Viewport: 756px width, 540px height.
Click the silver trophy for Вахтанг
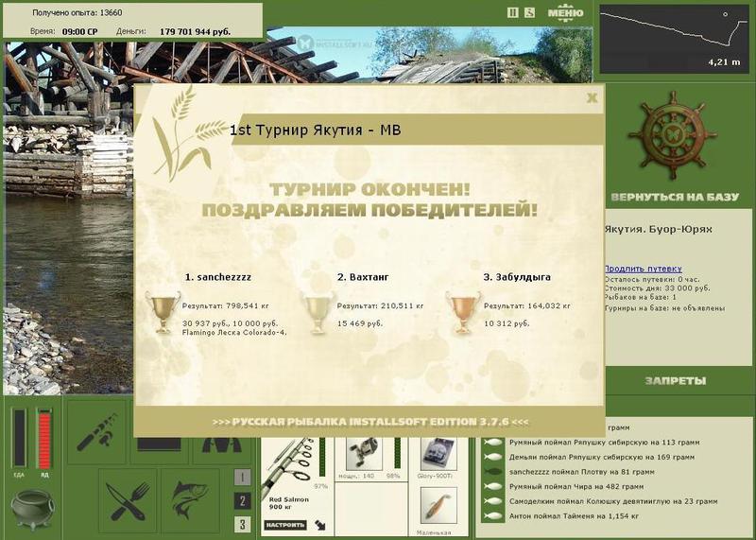click(x=318, y=312)
